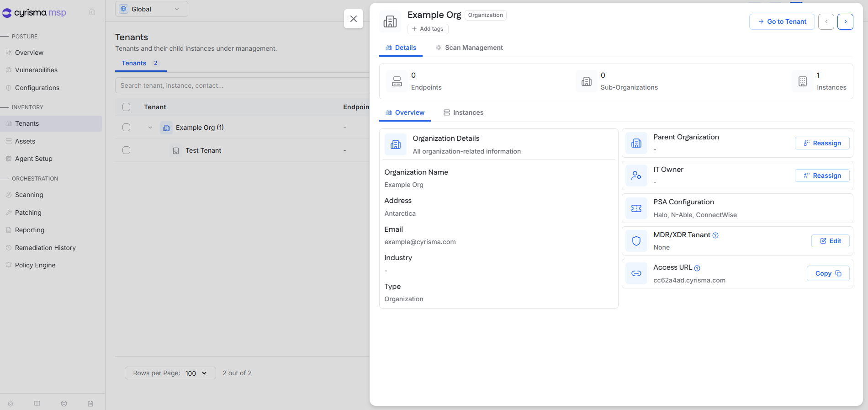Viewport: 868px width, 410px height.
Task: Click the Go to Tenant button
Action: point(782,21)
